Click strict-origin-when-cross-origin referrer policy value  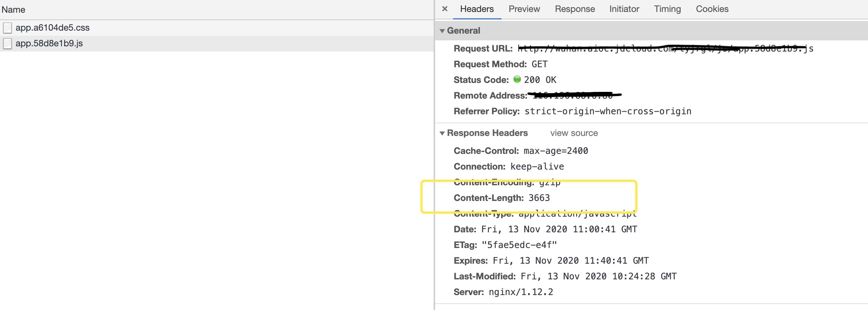point(608,111)
